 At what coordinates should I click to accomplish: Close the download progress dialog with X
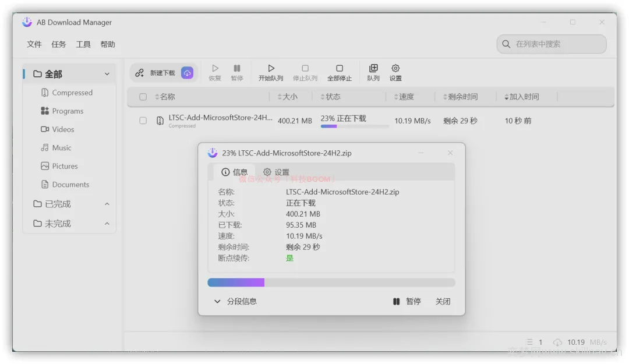450,153
